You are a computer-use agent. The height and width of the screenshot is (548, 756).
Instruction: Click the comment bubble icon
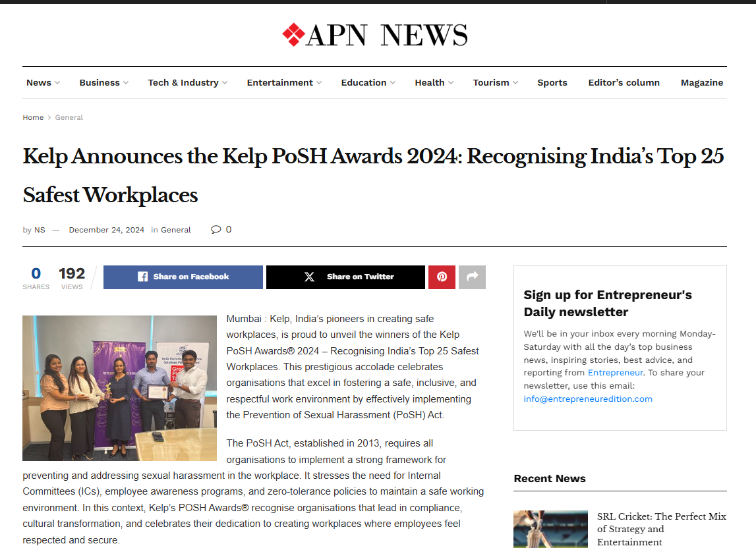pyautogui.click(x=216, y=229)
